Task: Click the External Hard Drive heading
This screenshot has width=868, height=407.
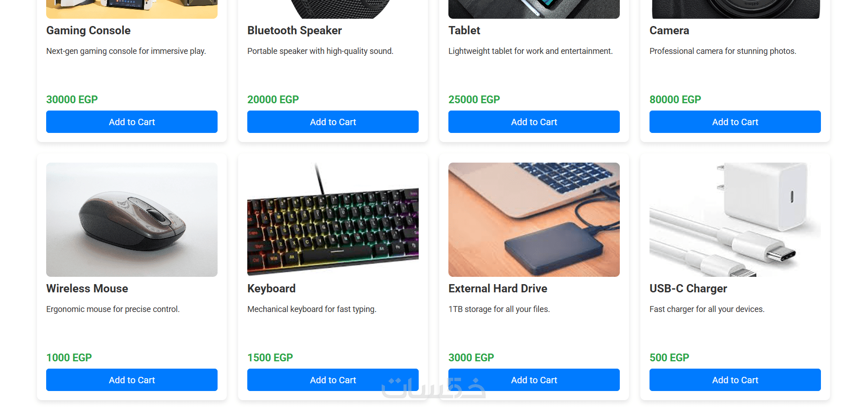Action: pos(498,289)
